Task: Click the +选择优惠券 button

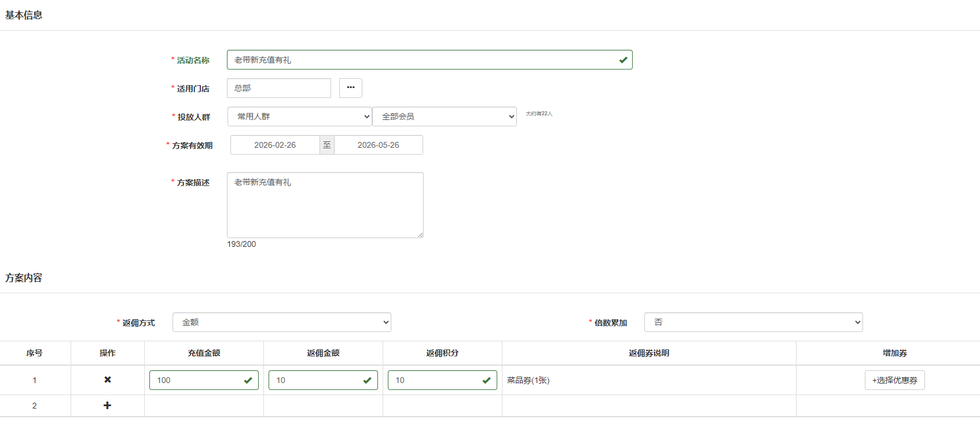Action: pos(894,380)
